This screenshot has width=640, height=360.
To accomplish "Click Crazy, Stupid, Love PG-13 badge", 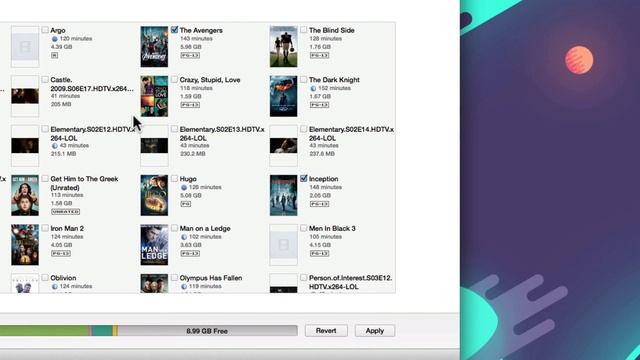I will coord(190,105).
